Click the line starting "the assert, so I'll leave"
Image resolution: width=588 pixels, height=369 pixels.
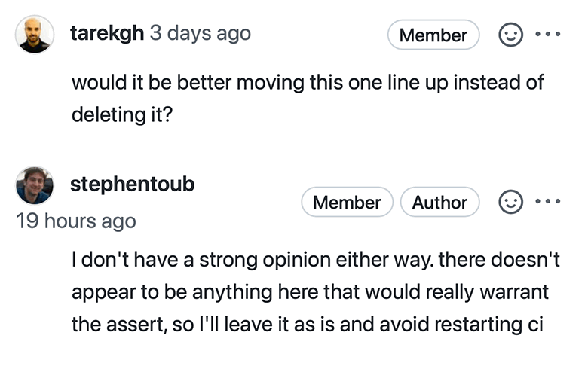(x=308, y=325)
